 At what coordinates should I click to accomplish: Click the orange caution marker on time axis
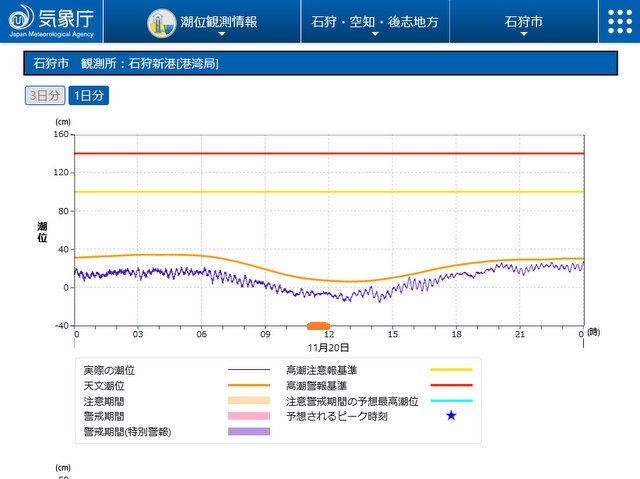tap(318, 326)
